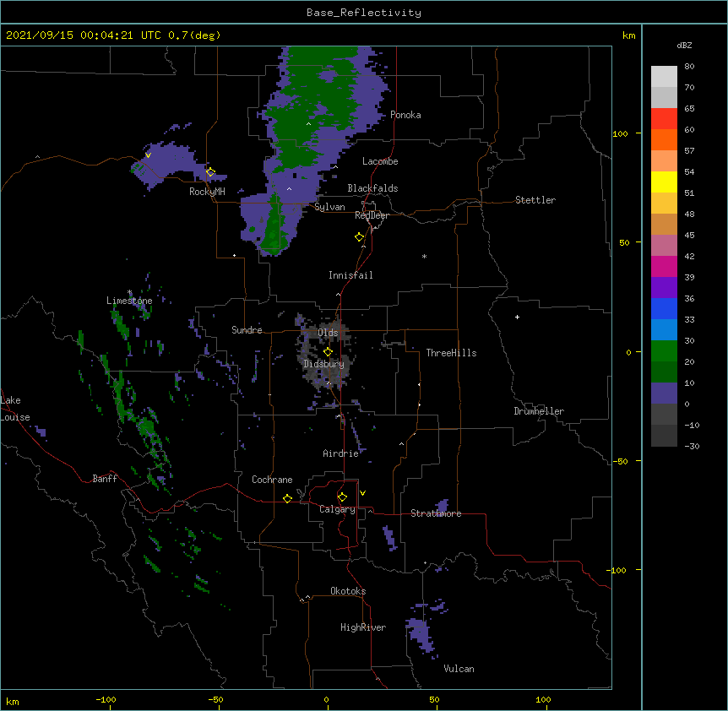
Task: Click the Didsbury town label
Action: [323, 364]
